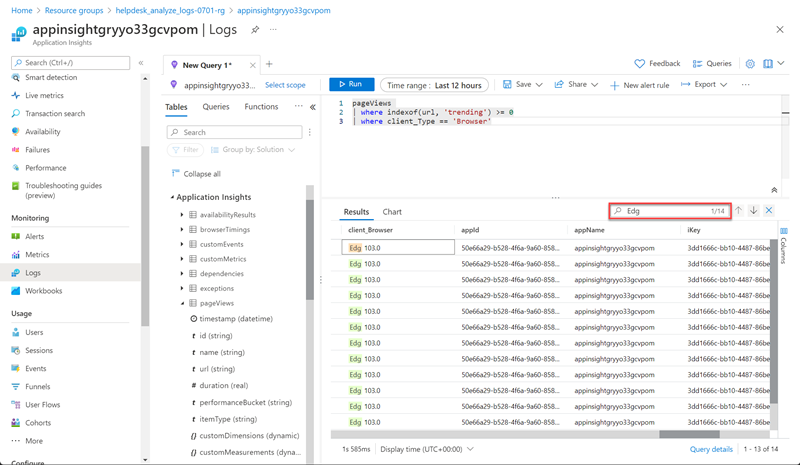Viewport: 800px width, 465px height.
Task: Select New Query 1 tab
Action: (207, 65)
